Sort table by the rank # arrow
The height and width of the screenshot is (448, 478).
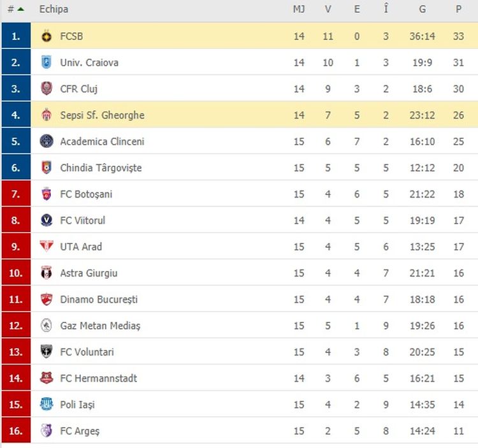coord(21,10)
